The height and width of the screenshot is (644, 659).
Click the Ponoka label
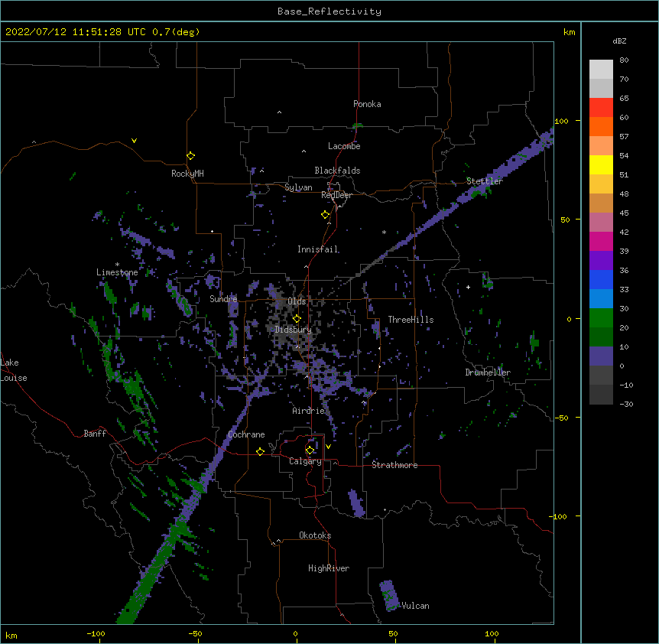pyautogui.click(x=367, y=104)
